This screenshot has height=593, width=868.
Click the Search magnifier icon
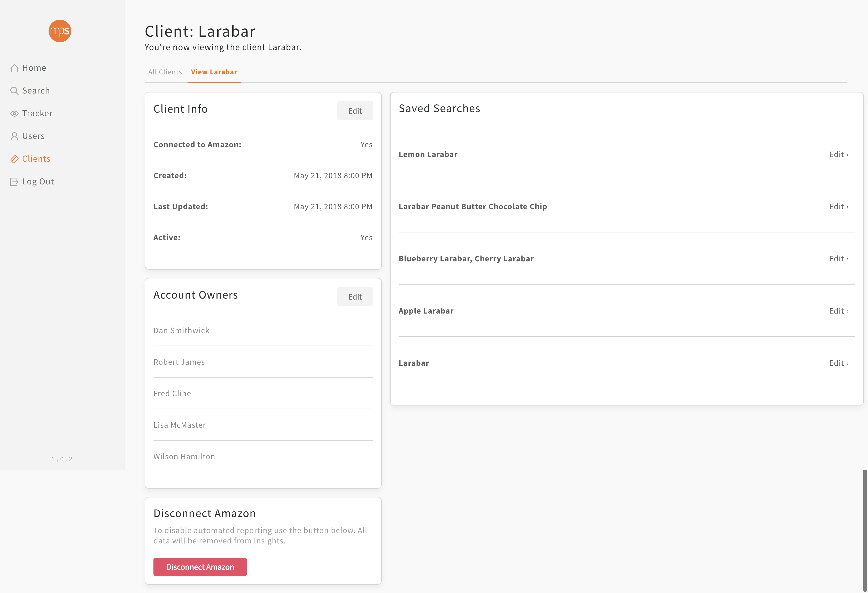(14, 91)
